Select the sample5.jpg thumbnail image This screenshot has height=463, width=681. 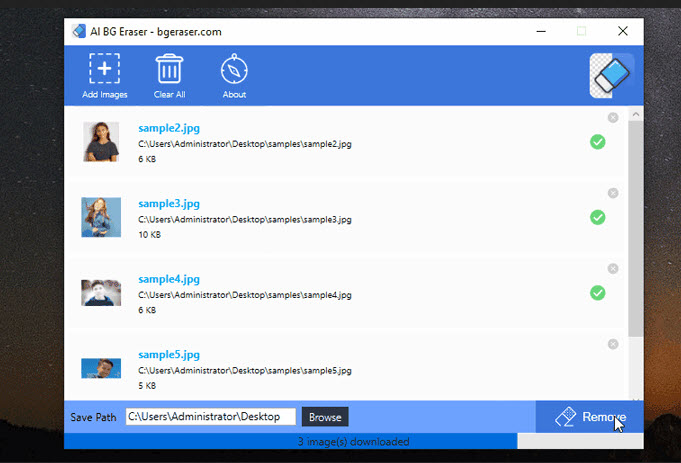(x=101, y=368)
